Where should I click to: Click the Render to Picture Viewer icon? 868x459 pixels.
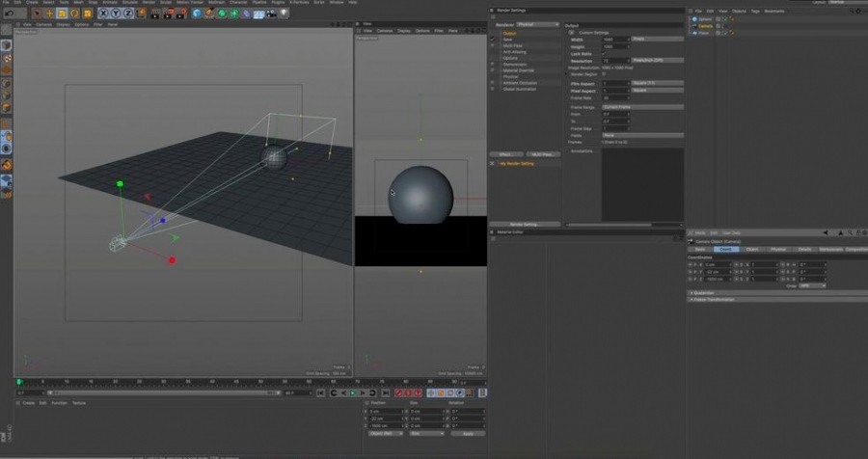(168, 13)
